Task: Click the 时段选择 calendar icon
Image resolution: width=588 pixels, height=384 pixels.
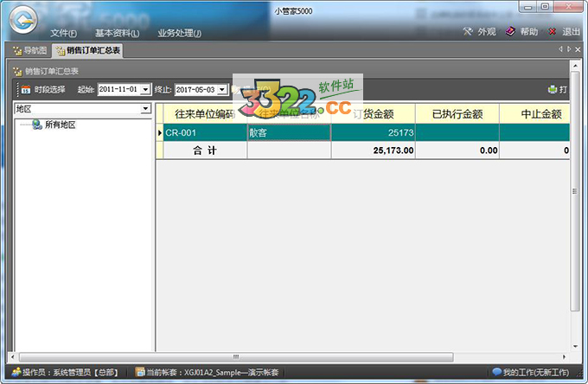Action: click(x=26, y=89)
